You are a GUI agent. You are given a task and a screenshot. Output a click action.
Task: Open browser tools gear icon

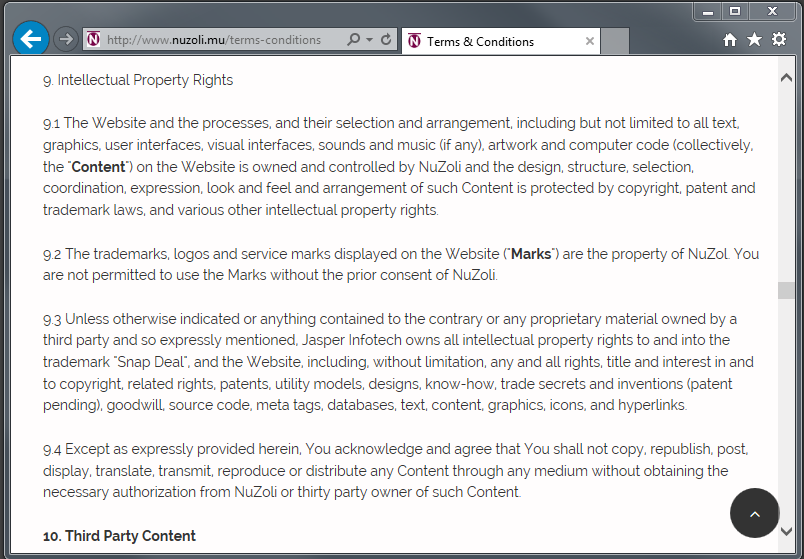(x=779, y=39)
